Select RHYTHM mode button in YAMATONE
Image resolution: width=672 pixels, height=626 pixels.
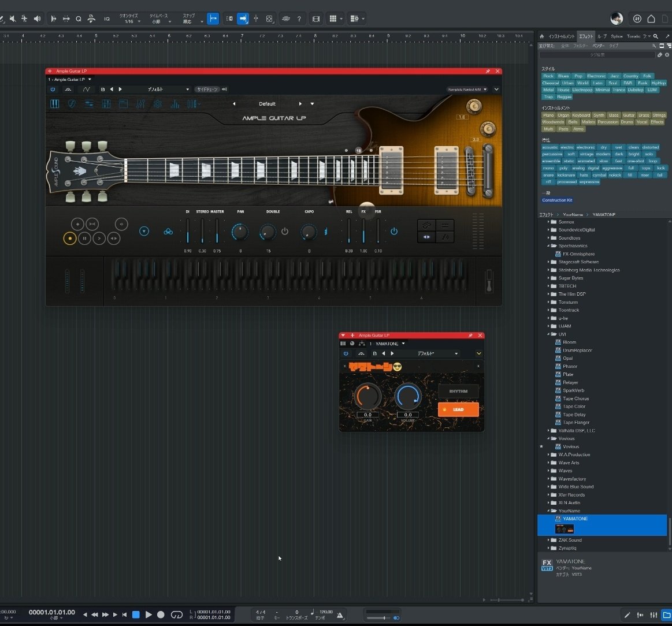458,391
